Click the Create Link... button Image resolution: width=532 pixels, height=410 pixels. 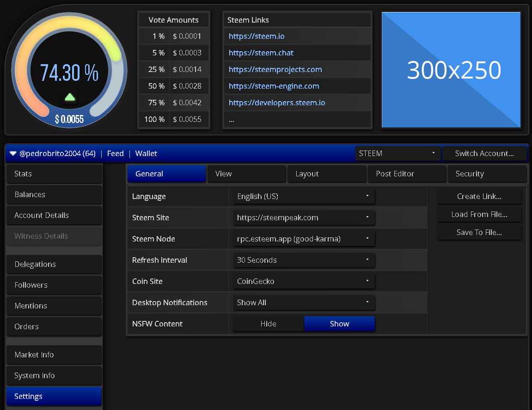click(479, 197)
